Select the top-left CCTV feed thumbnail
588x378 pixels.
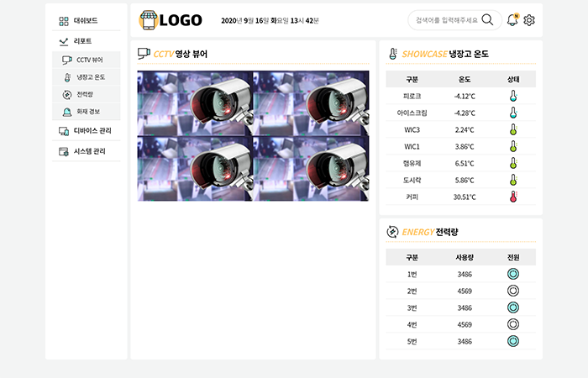(x=195, y=103)
